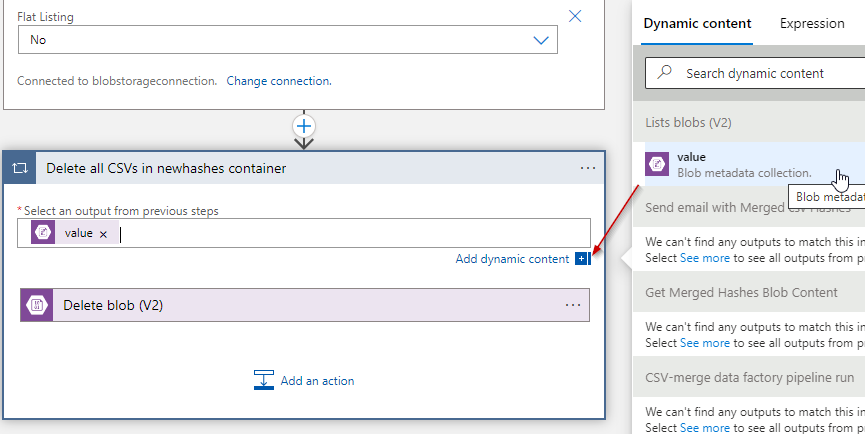Click the For each loop icon
The height and width of the screenshot is (434, 865).
(20, 168)
